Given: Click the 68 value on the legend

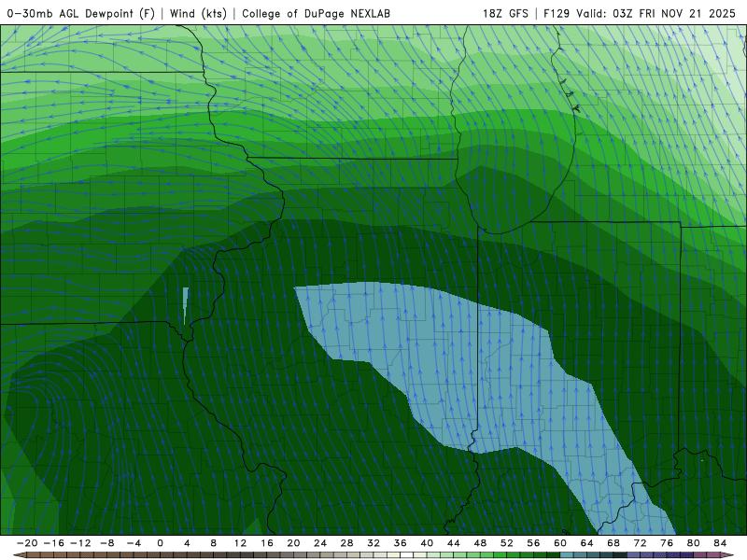Looking at the screenshot, I should (613, 543).
